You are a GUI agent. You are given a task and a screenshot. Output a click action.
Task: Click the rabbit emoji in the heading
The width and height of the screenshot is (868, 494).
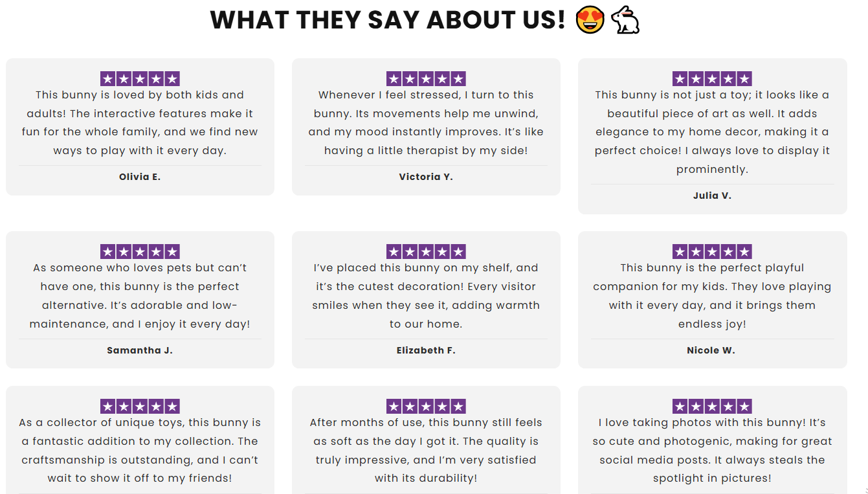click(x=625, y=20)
